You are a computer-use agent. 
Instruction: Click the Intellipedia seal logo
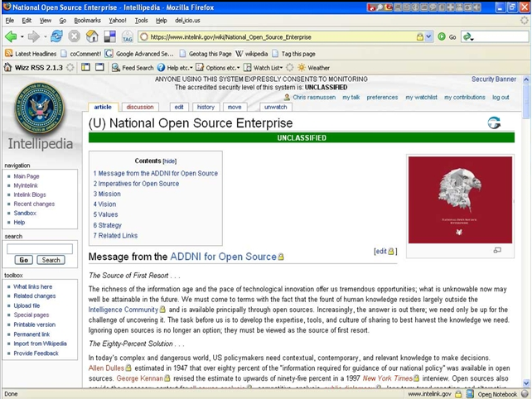coord(40,108)
